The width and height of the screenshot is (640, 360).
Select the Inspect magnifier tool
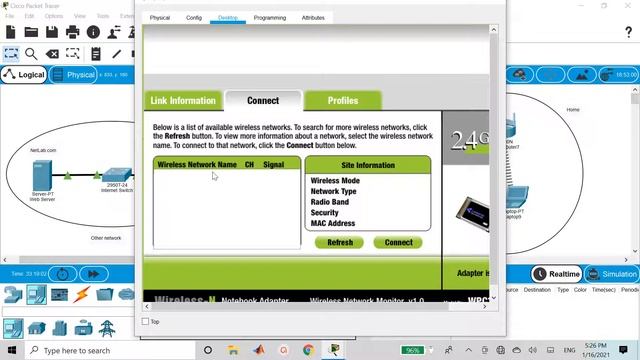coord(31,53)
